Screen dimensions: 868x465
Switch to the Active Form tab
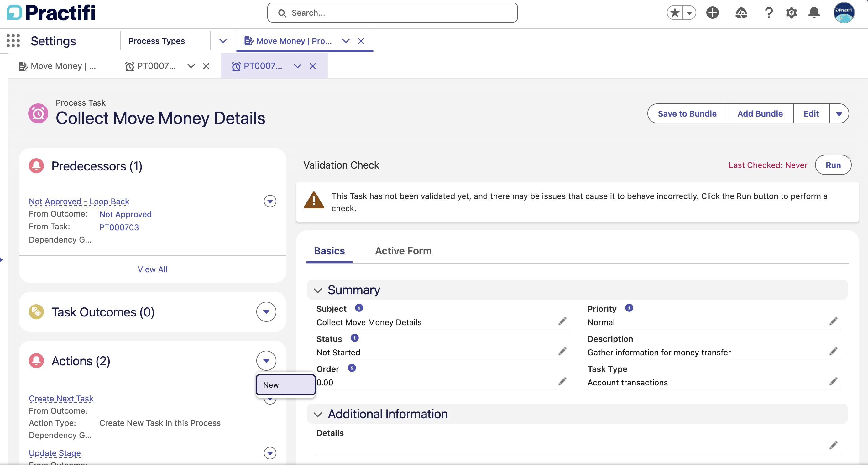403,251
